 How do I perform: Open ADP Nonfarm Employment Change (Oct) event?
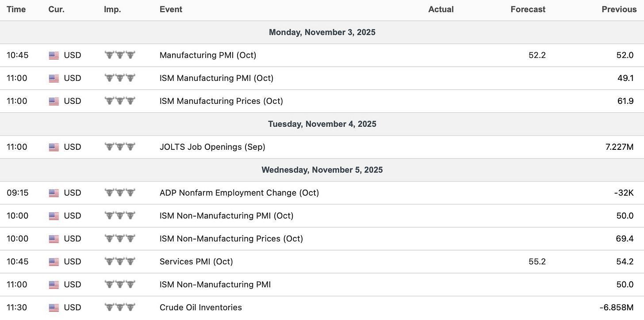pos(239,193)
